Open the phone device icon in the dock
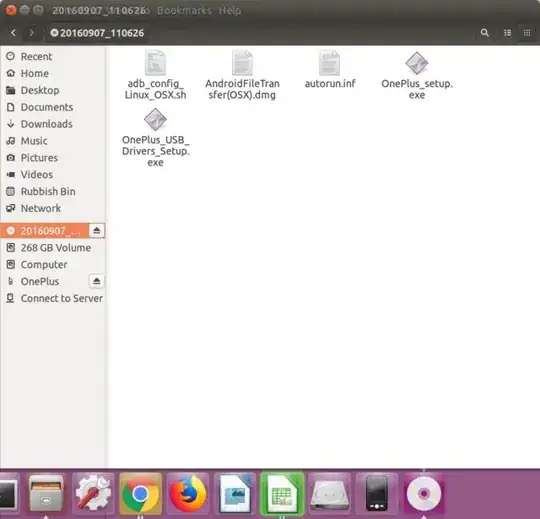Screen dimensions: 540x519 377,493
